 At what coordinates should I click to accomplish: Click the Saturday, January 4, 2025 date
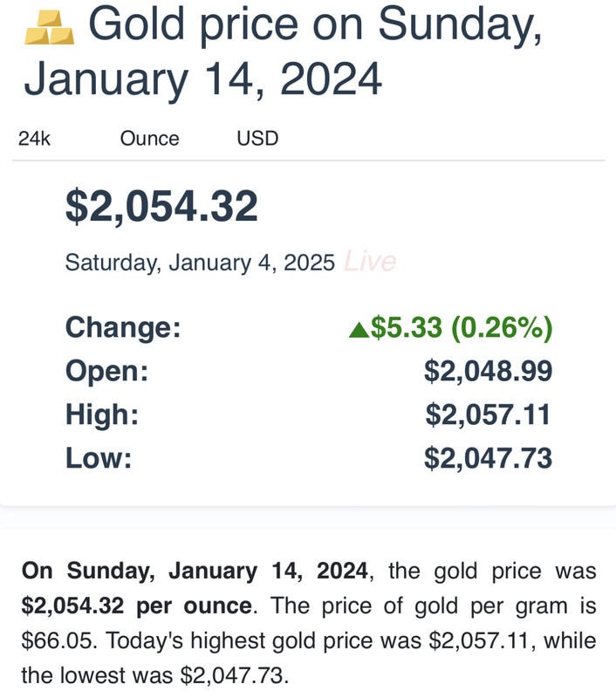(x=200, y=263)
